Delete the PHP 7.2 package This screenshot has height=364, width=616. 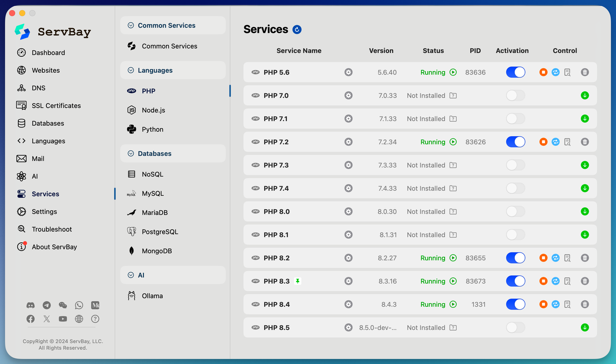point(585,142)
